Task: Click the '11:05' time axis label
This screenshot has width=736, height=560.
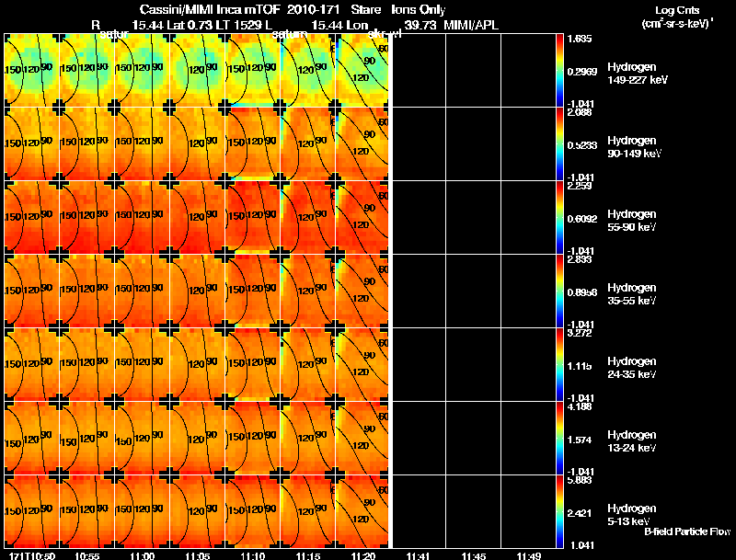Action: pyautogui.click(x=198, y=555)
